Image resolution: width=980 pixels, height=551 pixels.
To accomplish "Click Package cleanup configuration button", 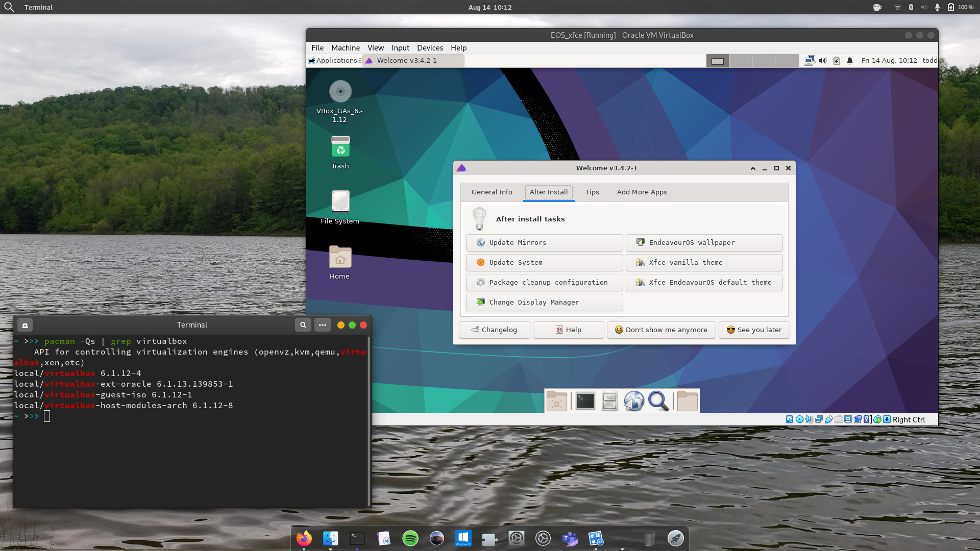I will (x=544, y=283).
